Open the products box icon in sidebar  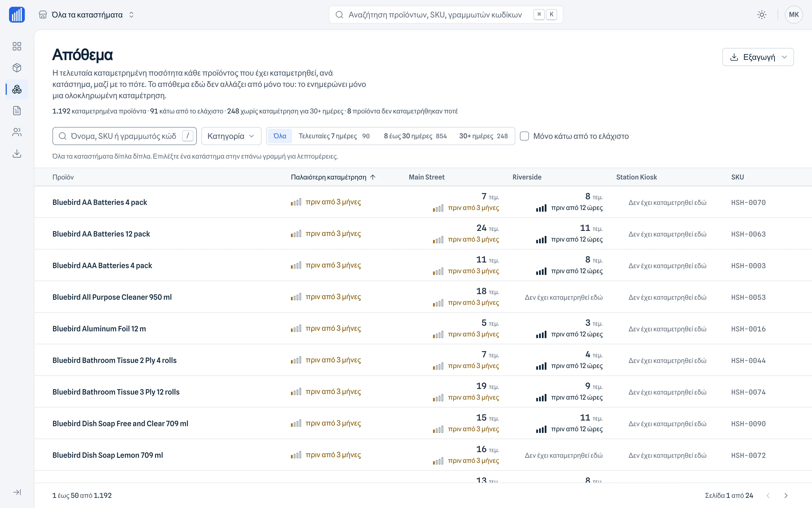tap(17, 67)
